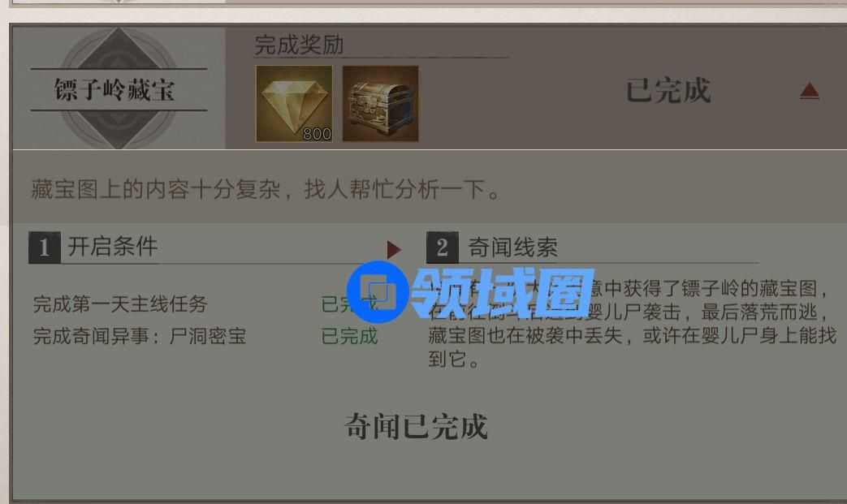
Task: Click the 800 quantity on diamond reward
Action: (317, 134)
